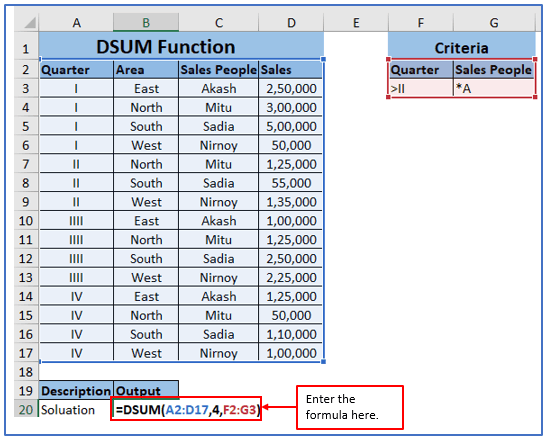Click the Select All corner triangle

[x=30, y=23]
